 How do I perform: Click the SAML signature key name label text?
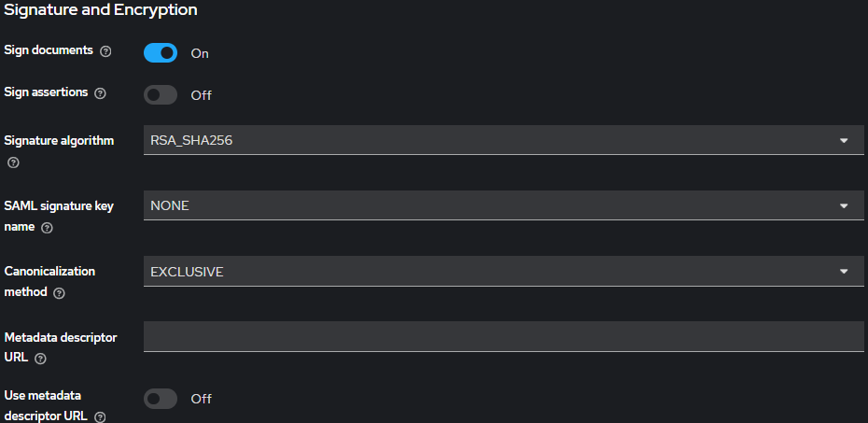coord(59,205)
